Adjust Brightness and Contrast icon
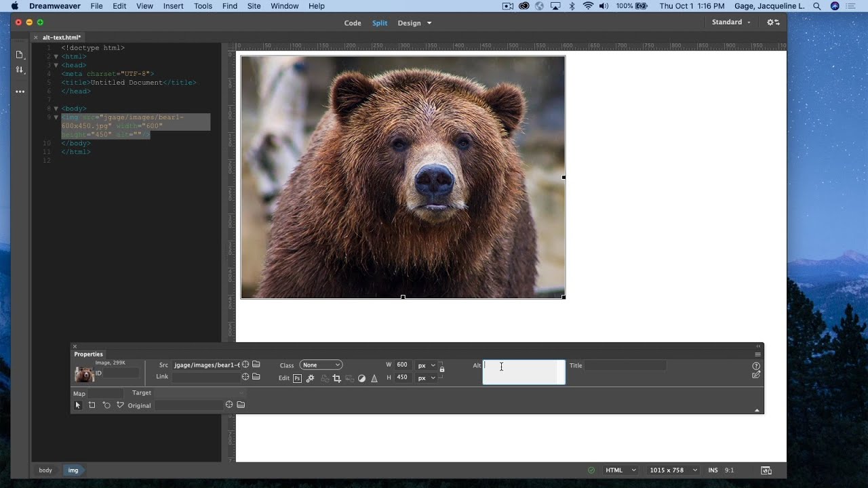868x488 pixels. point(361,378)
